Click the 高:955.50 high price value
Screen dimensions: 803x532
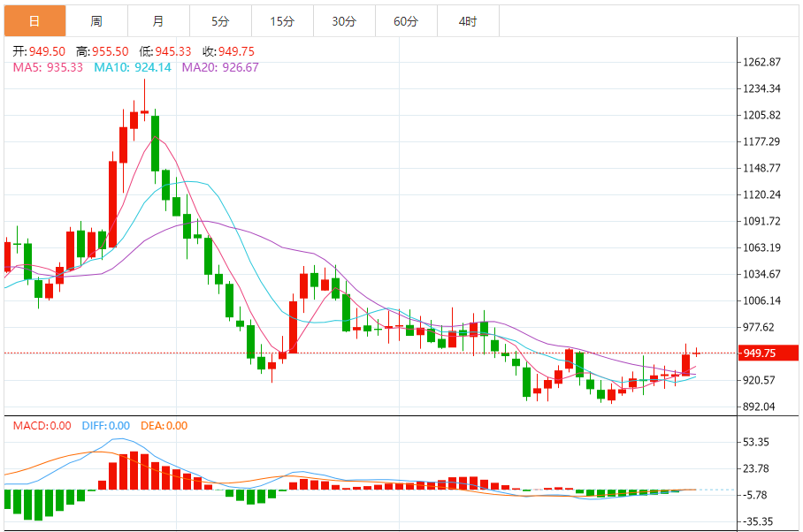coord(102,51)
